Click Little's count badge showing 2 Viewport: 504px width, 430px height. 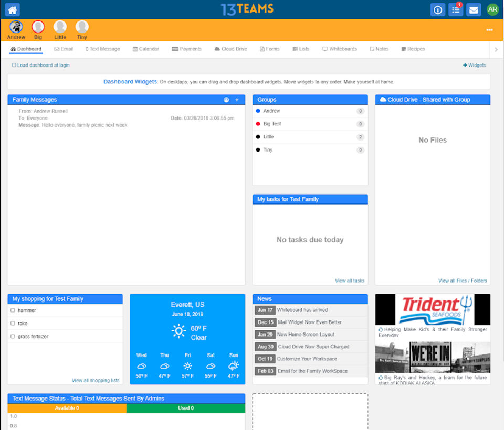point(360,137)
